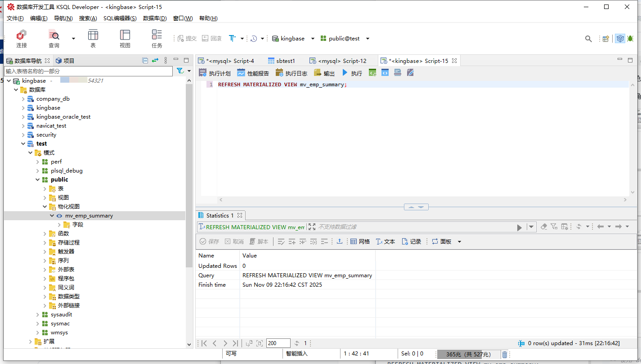This screenshot has width=641, height=364.
Task: Run the script with 执行 play icon
Action: [345, 73]
